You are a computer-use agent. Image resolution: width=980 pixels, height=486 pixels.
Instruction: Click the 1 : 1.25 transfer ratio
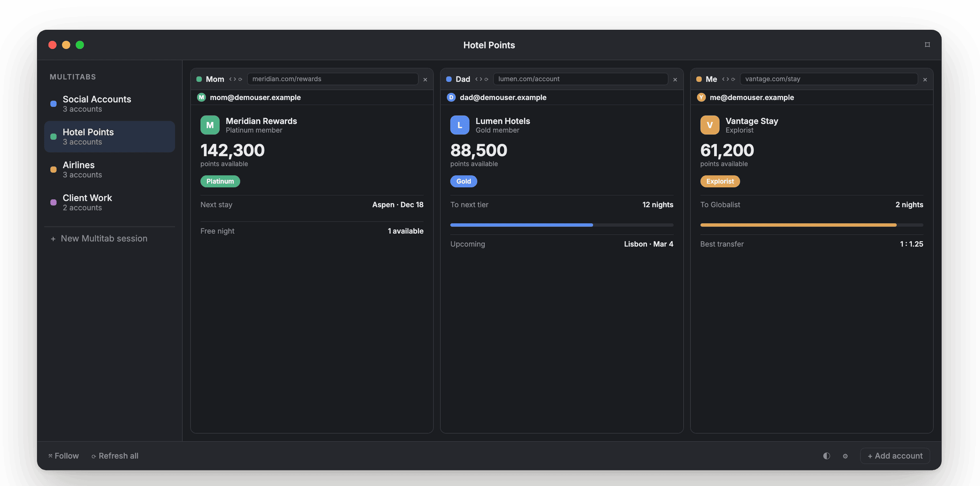911,244
